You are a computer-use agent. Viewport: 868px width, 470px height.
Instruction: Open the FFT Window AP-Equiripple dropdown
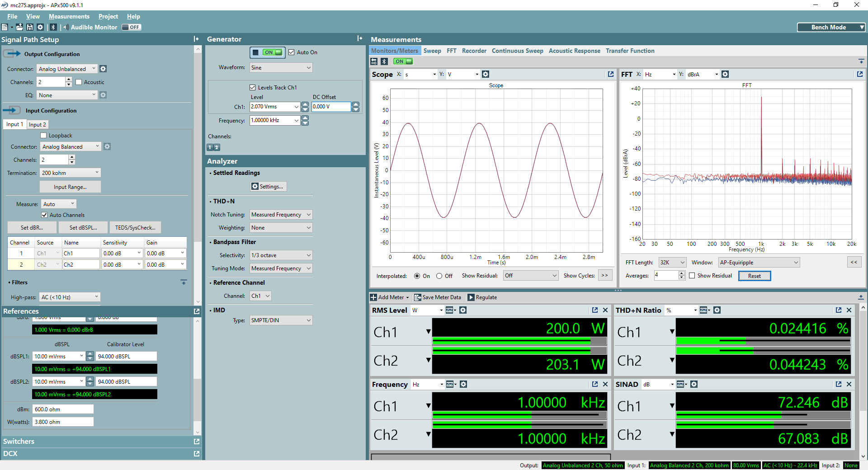pyautogui.click(x=759, y=263)
